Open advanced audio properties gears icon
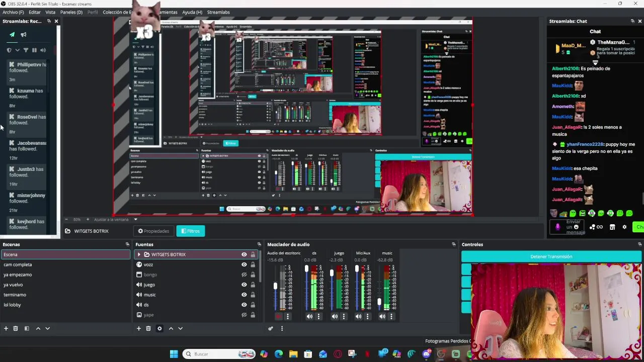Screen dimensions: 644x362 tap(271, 328)
